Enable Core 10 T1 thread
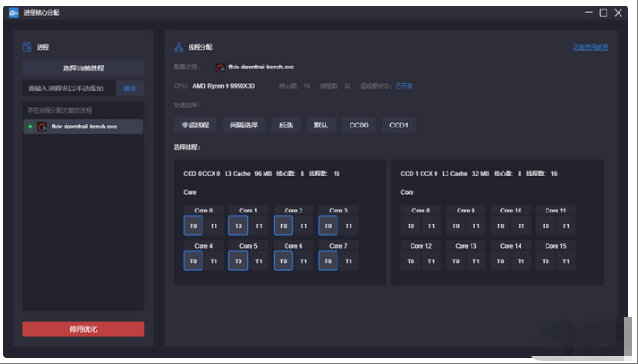The height and width of the screenshot is (364, 638). pos(521,225)
